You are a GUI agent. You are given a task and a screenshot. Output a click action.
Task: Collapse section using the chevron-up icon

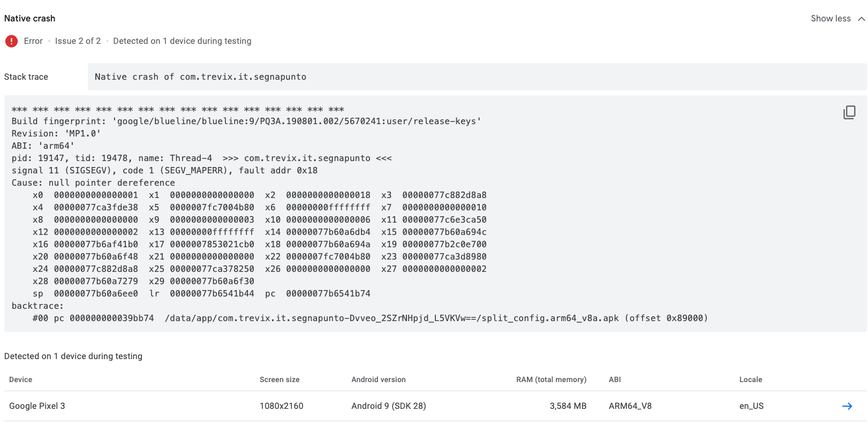click(x=861, y=19)
